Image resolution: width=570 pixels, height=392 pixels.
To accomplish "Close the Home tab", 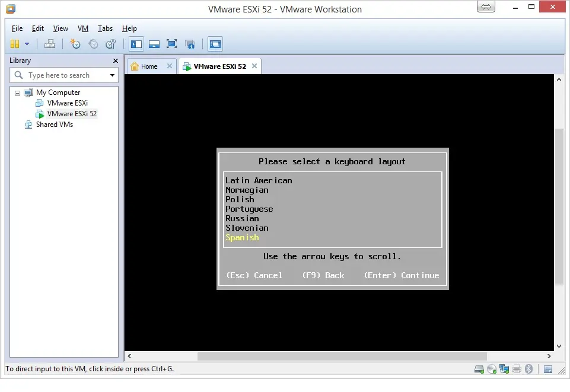I will [170, 66].
